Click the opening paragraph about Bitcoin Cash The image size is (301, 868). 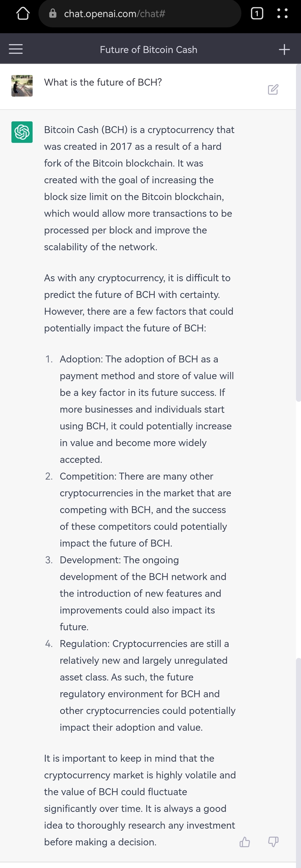pyautogui.click(x=139, y=188)
